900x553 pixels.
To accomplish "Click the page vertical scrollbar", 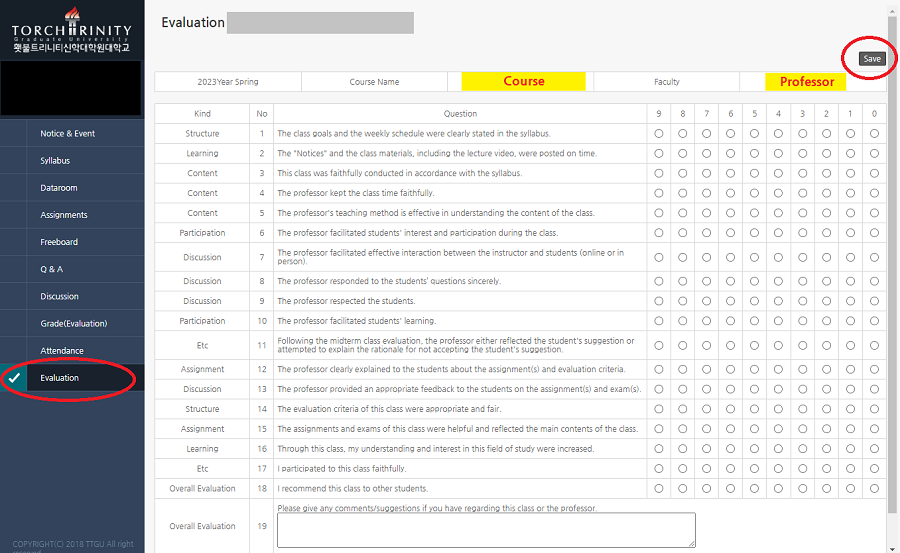I will tap(892, 264).
